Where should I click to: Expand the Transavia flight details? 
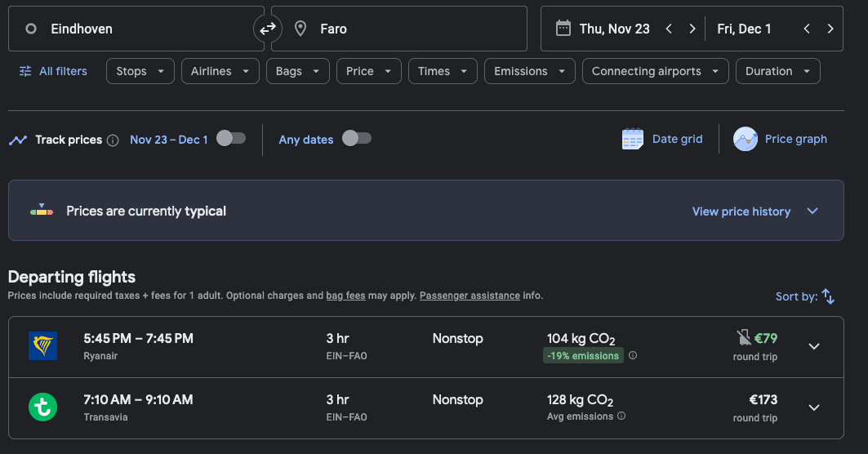pyautogui.click(x=813, y=407)
